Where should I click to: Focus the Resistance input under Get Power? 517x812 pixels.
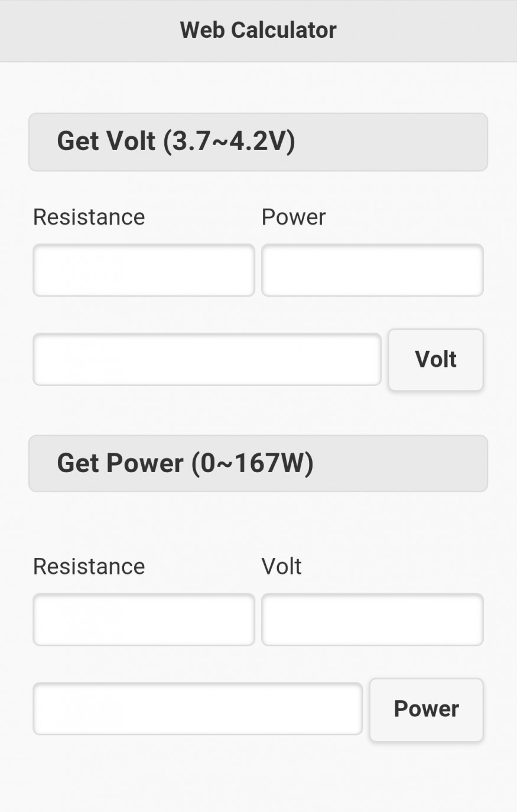point(144,619)
